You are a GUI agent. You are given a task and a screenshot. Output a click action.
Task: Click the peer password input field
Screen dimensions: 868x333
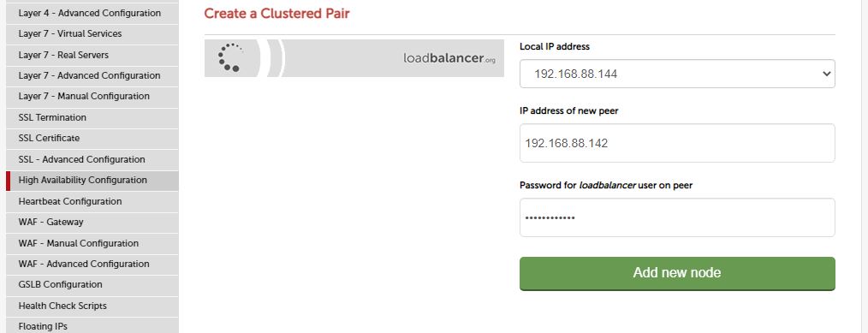(x=677, y=218)
